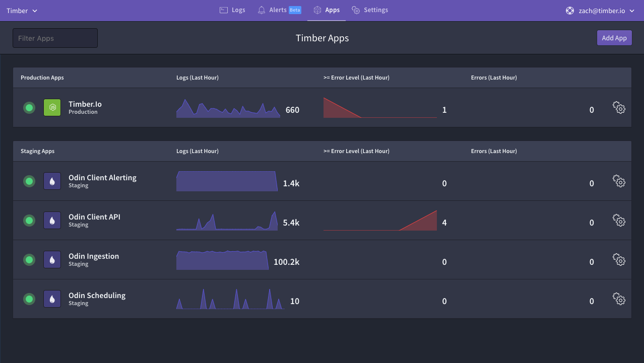Switch to the Logs tab
This screenshot has height=363, width=644.
pos(232,10)
